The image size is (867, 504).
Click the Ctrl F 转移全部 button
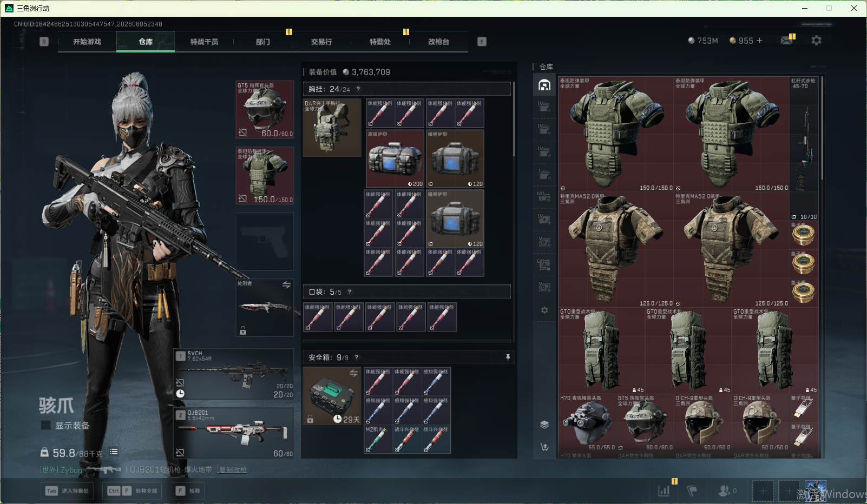pyautogui.click(x=132, y=491)
